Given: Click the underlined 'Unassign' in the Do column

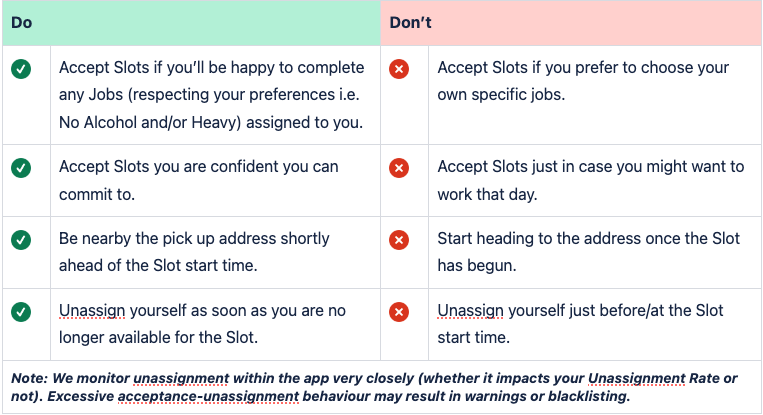Looking at the screenshot, I should click(x=92, y=310).
